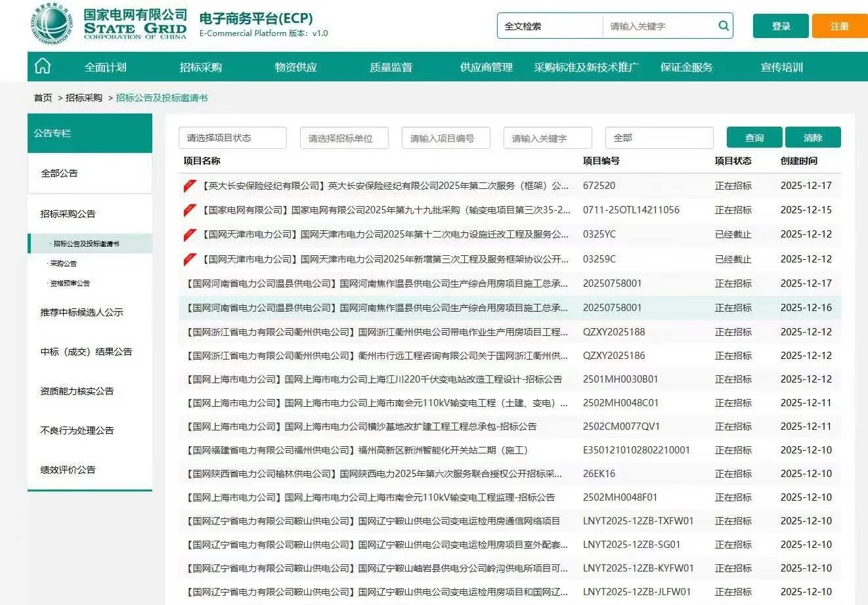Open 鞍山岫岩县供电分公司岭沟供电所 announcement
868x605 pixels.
point(377,568)
